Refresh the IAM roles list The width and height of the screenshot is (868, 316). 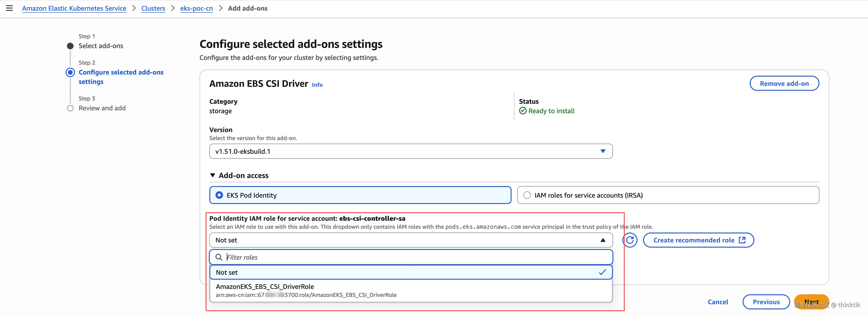(x=630, y=240)
